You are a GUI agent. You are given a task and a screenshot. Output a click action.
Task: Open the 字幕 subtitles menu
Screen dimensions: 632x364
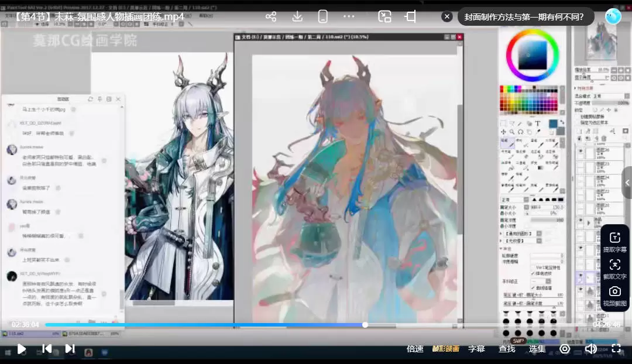(476, 349)
